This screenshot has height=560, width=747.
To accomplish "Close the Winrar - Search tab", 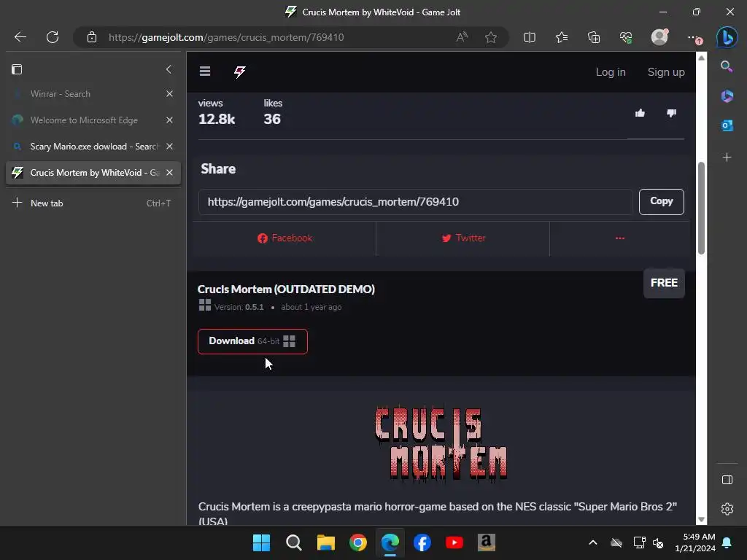I will click(x=169, y=94).
